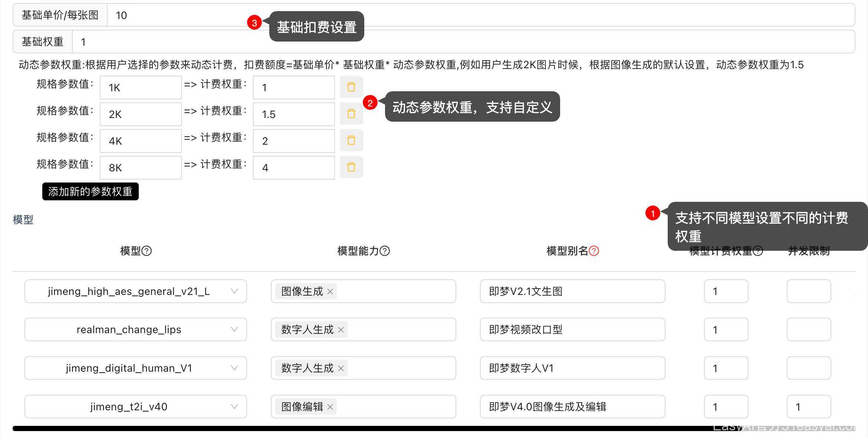The height and width of the screenshot is (437, 868).
Task: Click help icon next to 模型能力 header
Action: (x=385, y=251)
